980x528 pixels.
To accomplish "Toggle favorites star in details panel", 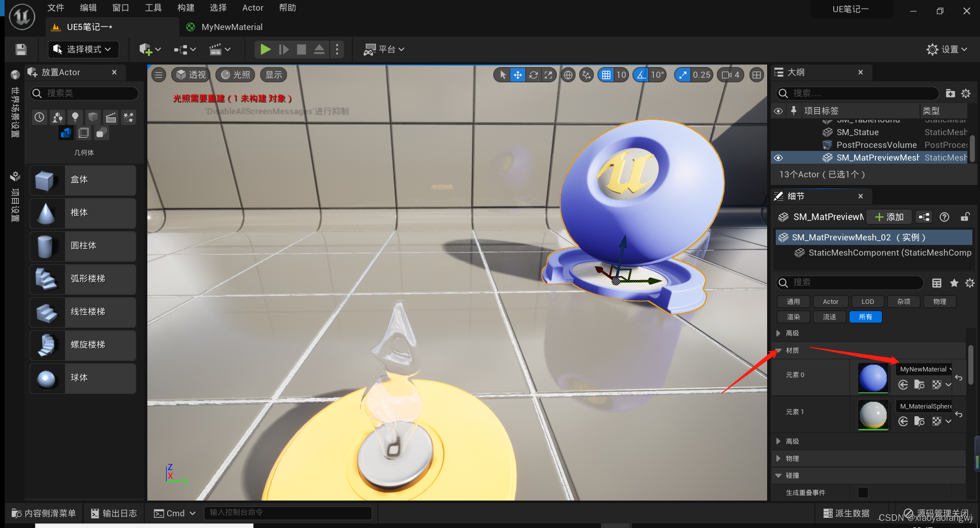I will click(x=954, y=283).
